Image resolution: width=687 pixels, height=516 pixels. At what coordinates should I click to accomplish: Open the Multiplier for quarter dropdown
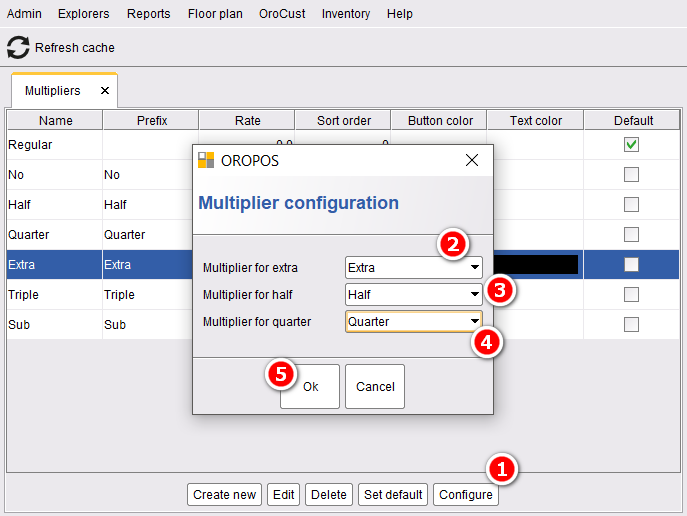[414, 322]
